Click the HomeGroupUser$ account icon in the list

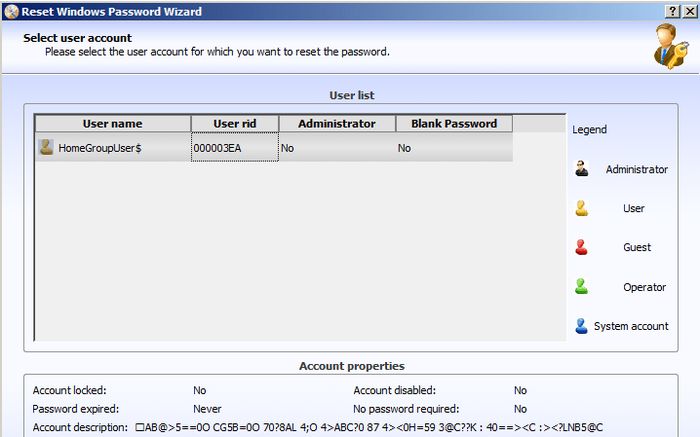click(46, 147)
